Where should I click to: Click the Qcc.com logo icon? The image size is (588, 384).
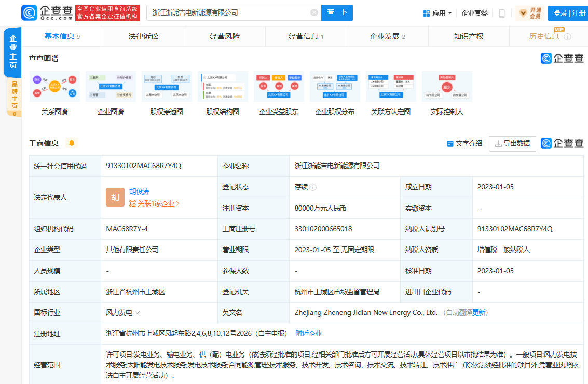coord(30,13)
